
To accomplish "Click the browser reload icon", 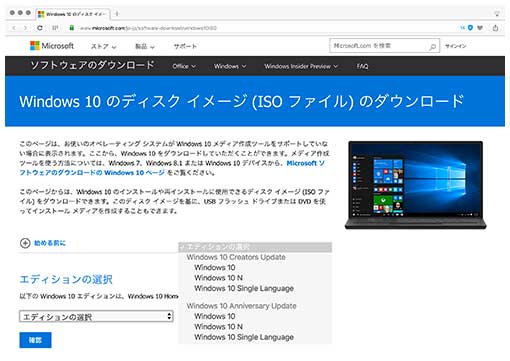I will (40, 28).
